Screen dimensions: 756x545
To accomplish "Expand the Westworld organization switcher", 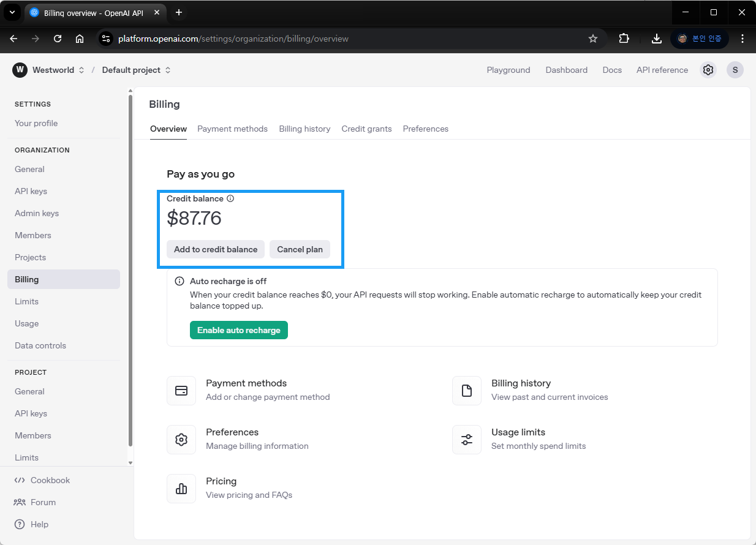I will [58, 70].
